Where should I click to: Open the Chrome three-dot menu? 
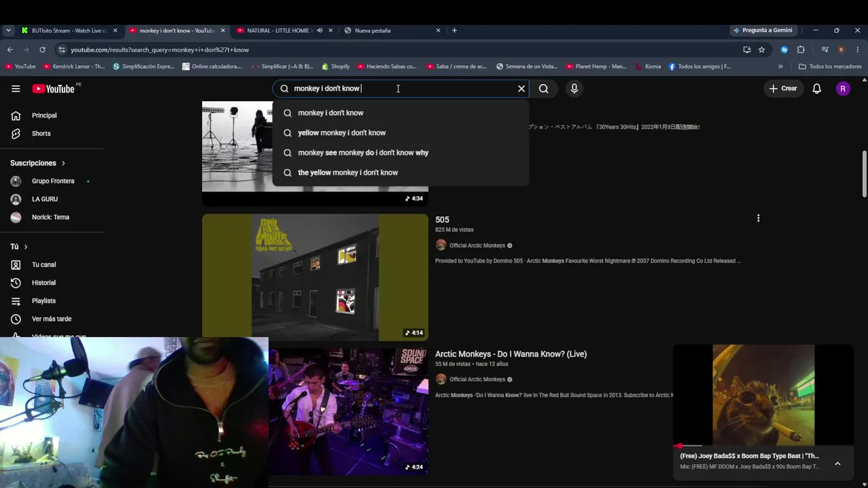[x=857, y=49]
